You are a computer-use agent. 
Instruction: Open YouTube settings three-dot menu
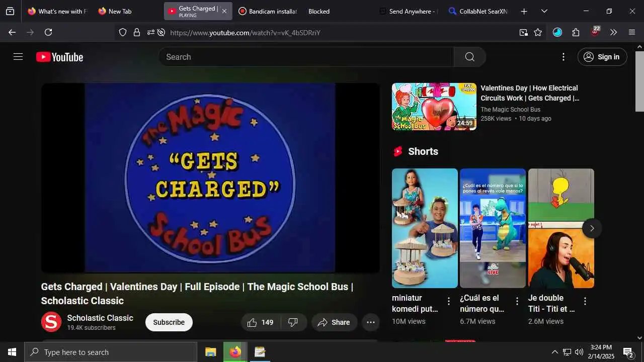563,57
